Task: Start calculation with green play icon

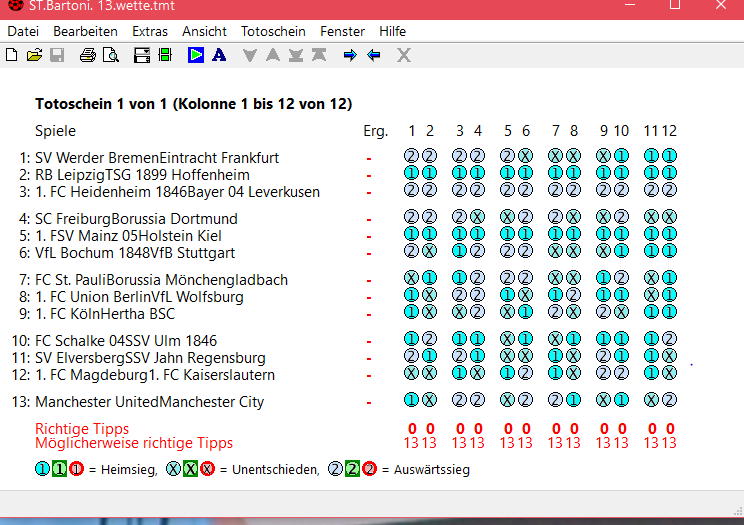Action: tap(196, 55)
